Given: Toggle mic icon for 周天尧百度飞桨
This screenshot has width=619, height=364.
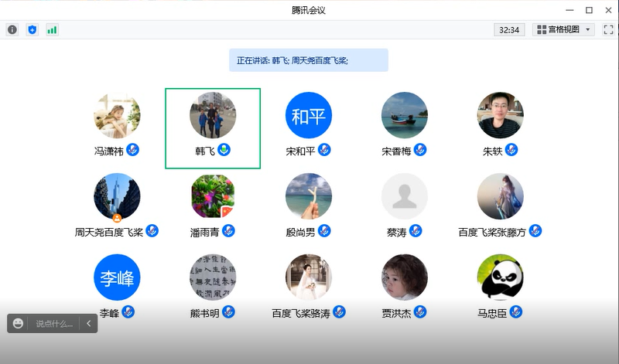Looking at the screenshot, I should (152, 231).
